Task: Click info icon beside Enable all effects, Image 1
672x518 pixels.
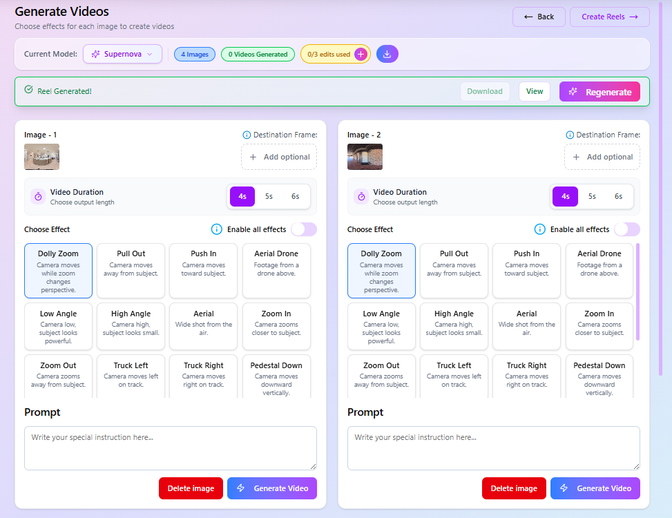Action: pyautogui.click(x=216, y=229)
